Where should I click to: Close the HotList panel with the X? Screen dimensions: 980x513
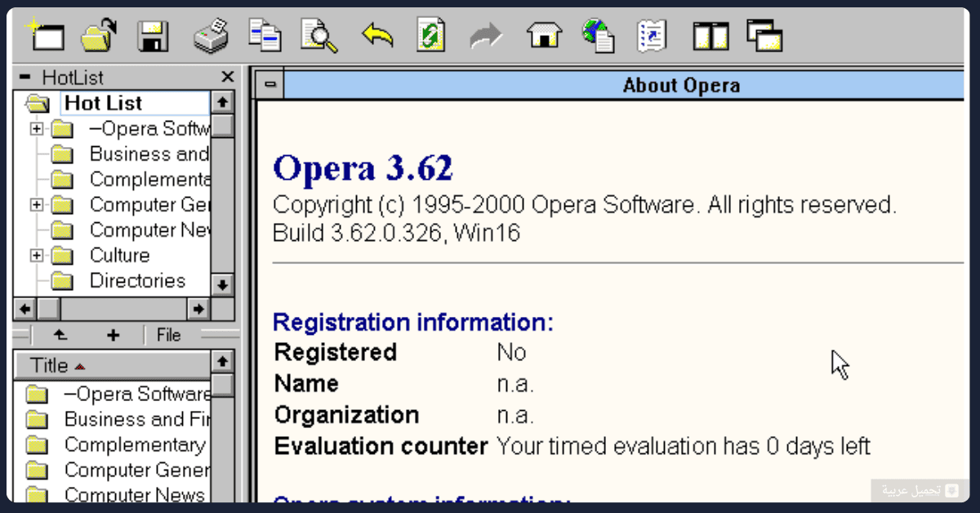click(228, 78)
